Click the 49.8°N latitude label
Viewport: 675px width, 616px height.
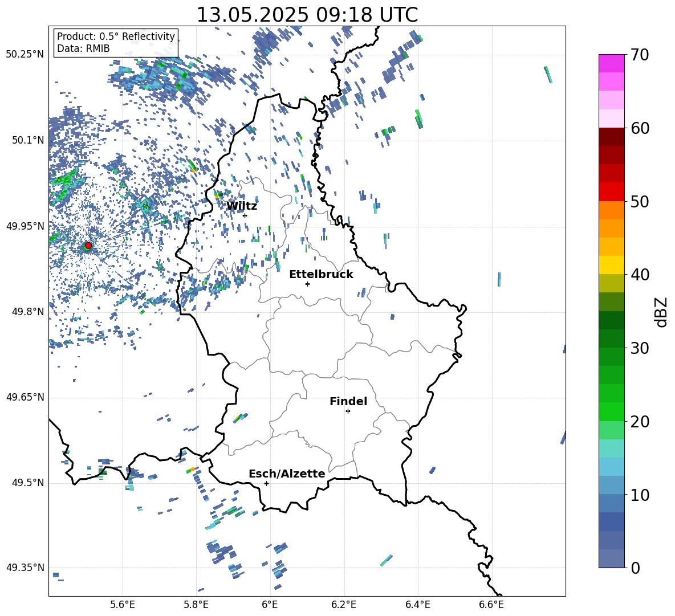coord(28,312)
